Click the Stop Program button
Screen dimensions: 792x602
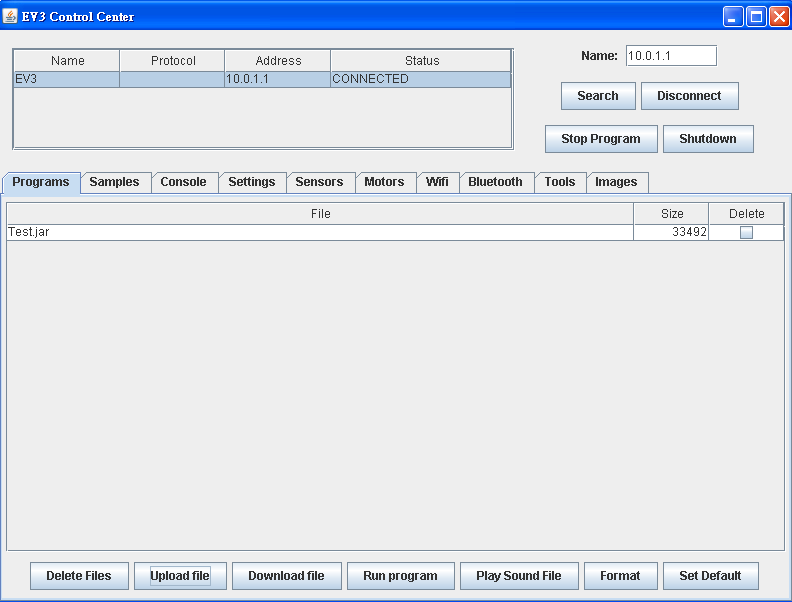click(601, 139)
